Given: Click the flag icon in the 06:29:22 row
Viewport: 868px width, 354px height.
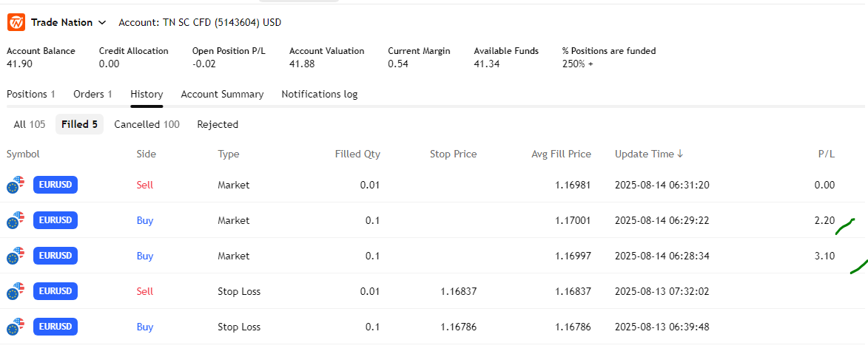Looking at the screenshot, I should pos(15,220).
